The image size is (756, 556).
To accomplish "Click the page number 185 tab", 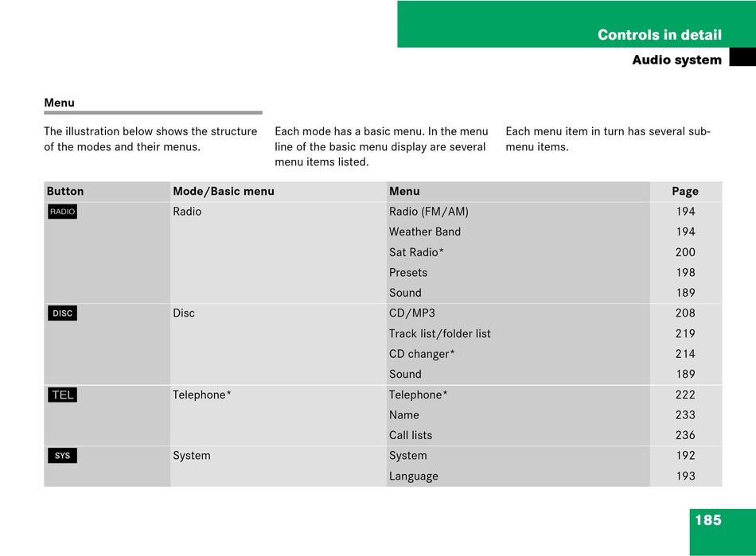I will pyautogui.click(x=707, y=520).
